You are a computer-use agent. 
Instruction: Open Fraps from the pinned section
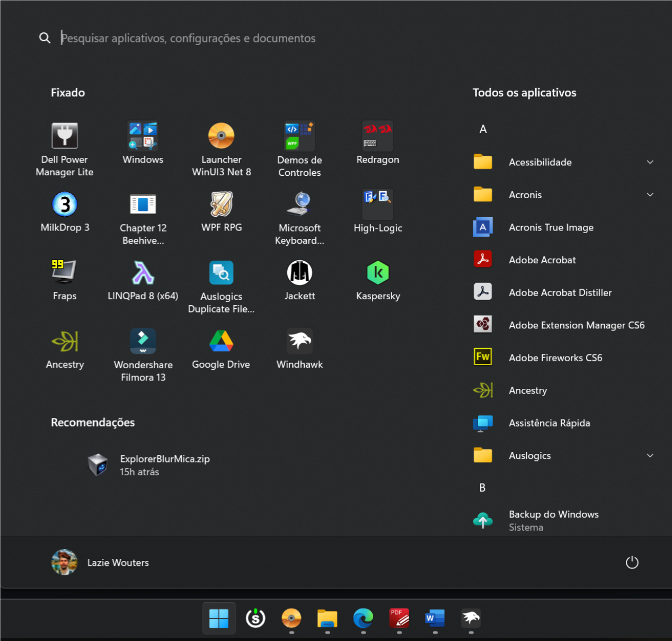tap(65, 280)
